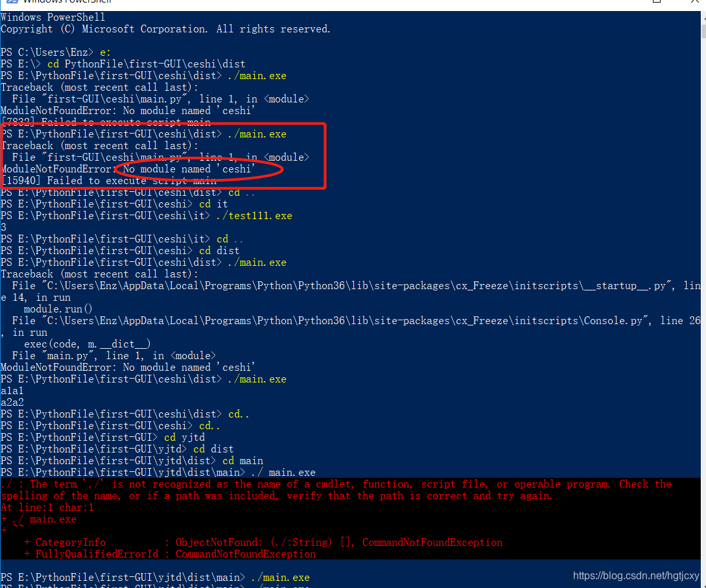Image resolution: width=706 pixels, height=588 pixels.
Task: Click the './test111.exe' command
Action: [x=254, y=216]
